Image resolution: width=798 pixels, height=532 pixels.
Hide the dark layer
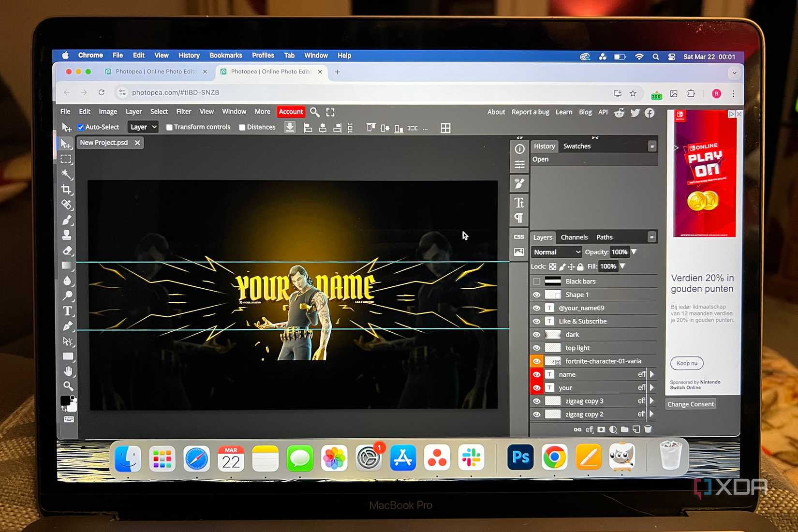[x=536, y=335]
